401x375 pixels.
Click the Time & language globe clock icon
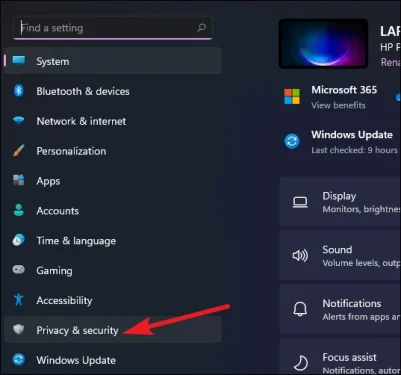(19, 240)
